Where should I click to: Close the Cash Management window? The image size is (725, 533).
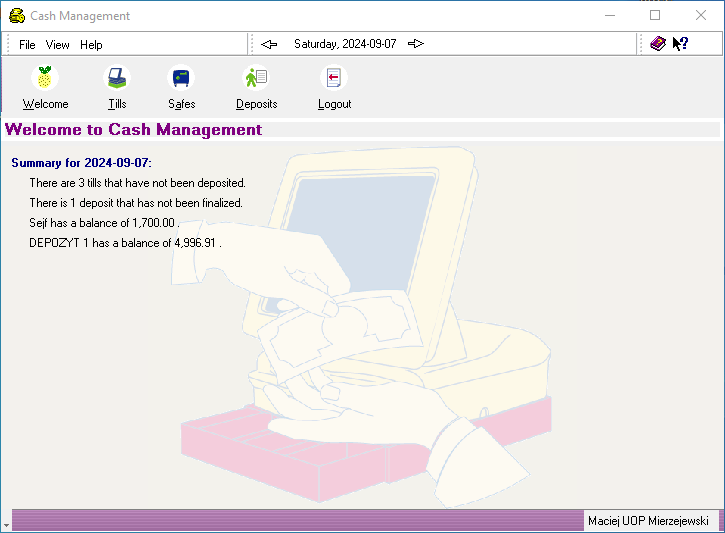click(700, 15)
